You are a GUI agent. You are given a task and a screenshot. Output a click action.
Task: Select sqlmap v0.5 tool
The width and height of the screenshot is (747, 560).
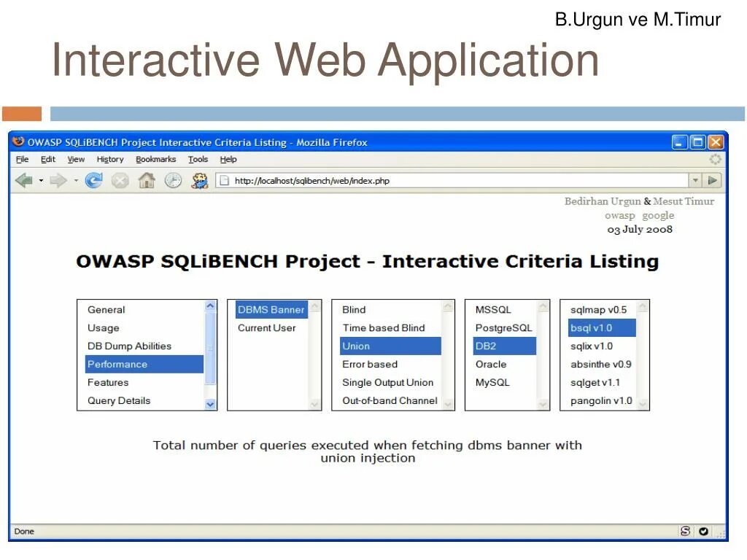602,310
